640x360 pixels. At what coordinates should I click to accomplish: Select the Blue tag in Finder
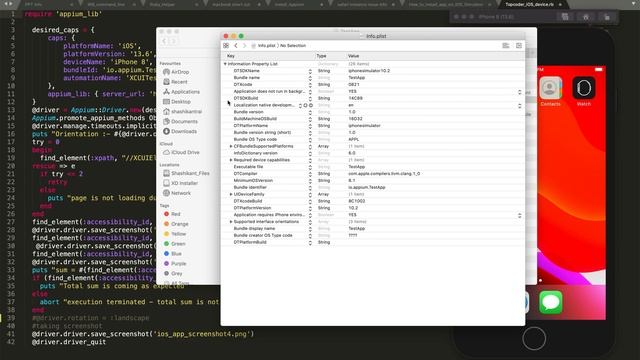172,254
